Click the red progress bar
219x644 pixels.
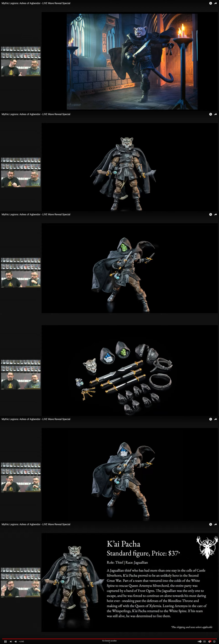[x=109, y=639]
